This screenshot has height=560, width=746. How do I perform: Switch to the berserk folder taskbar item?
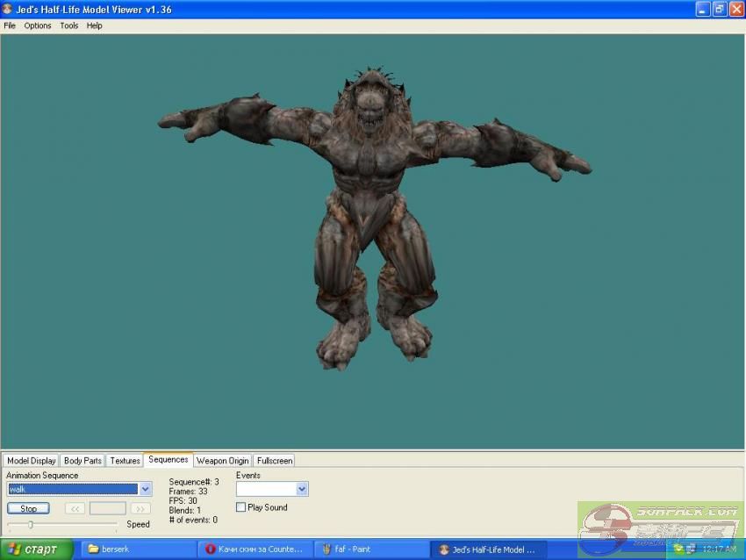click(139, 549)
